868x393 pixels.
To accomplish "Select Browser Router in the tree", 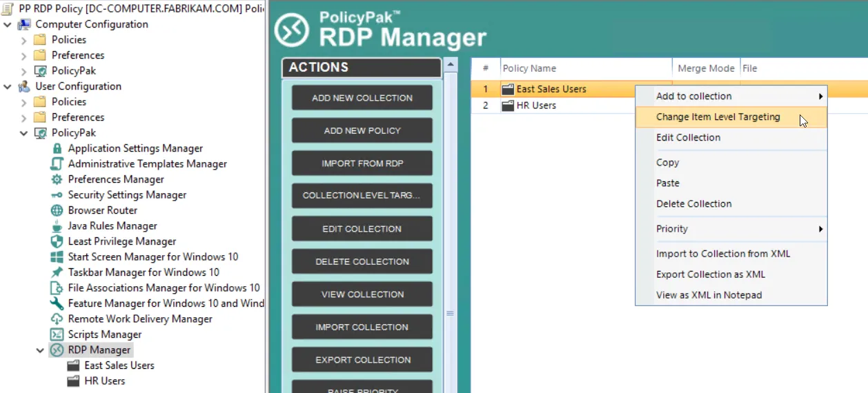I will tap(102, 210).
